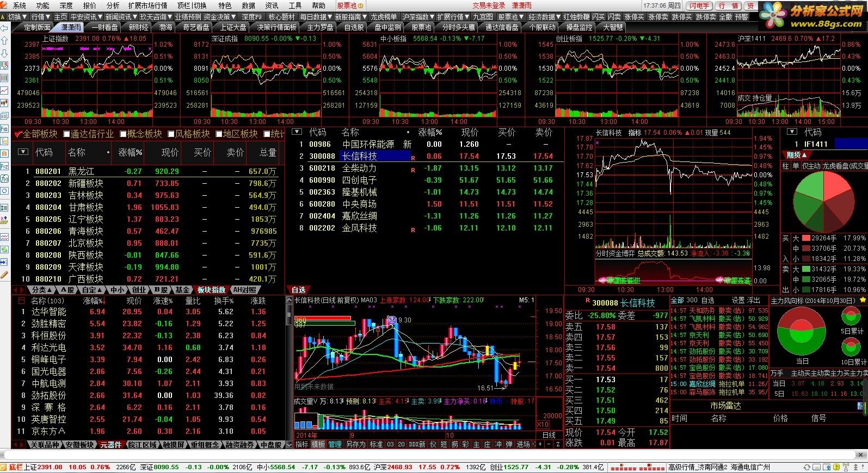Check the 通达信行业 checkbox
Screen dimensions: 868x473
(x=66, y=134)
